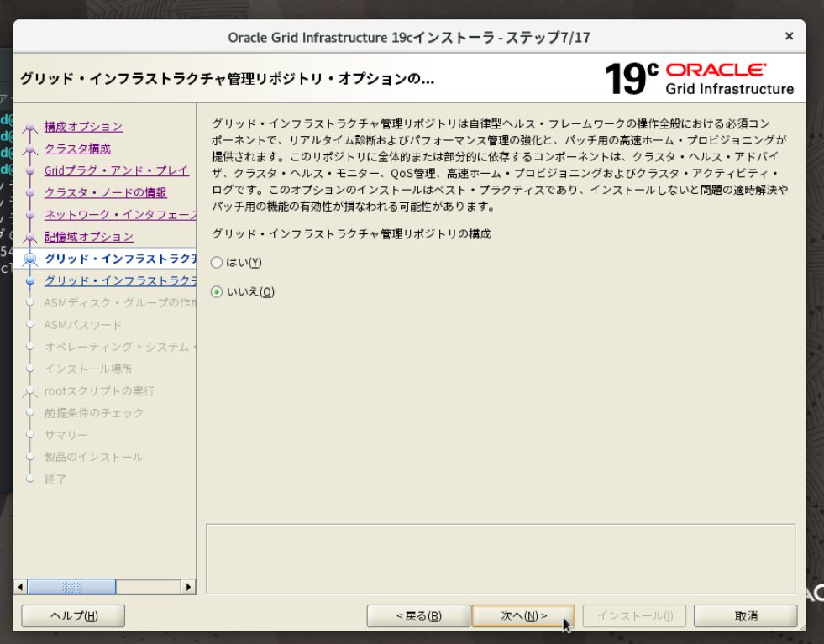Click right arrow of sidebar scrollbar

click(189, 587)
